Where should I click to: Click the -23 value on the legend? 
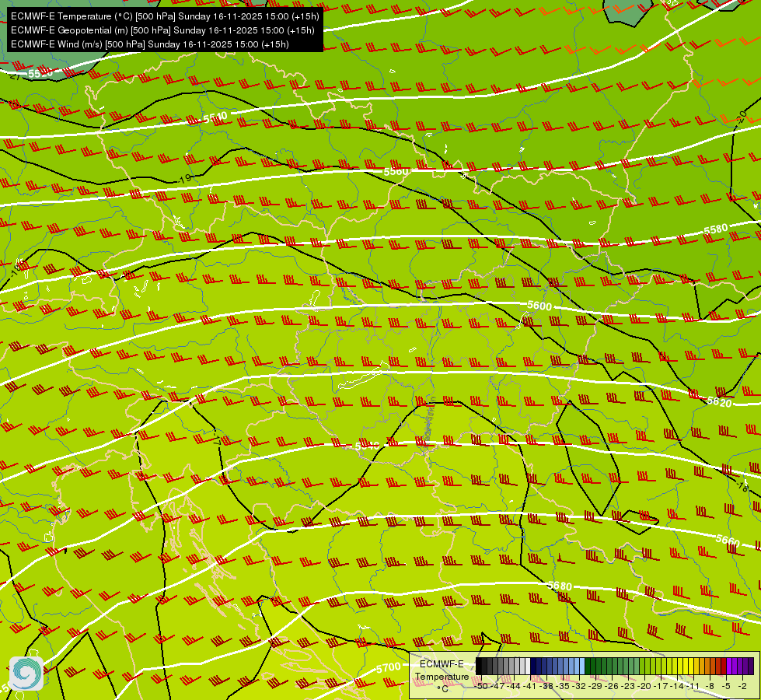click(x=628, y=686)
